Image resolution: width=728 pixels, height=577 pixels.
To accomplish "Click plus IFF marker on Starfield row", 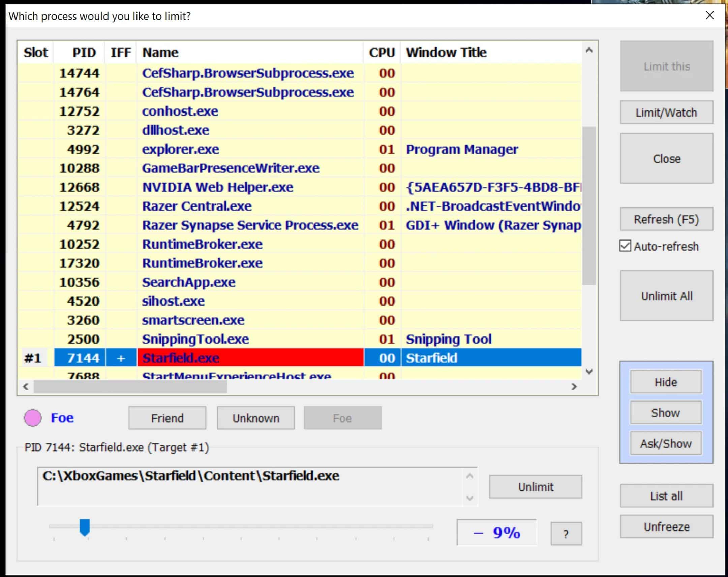I will coord(121,358).
